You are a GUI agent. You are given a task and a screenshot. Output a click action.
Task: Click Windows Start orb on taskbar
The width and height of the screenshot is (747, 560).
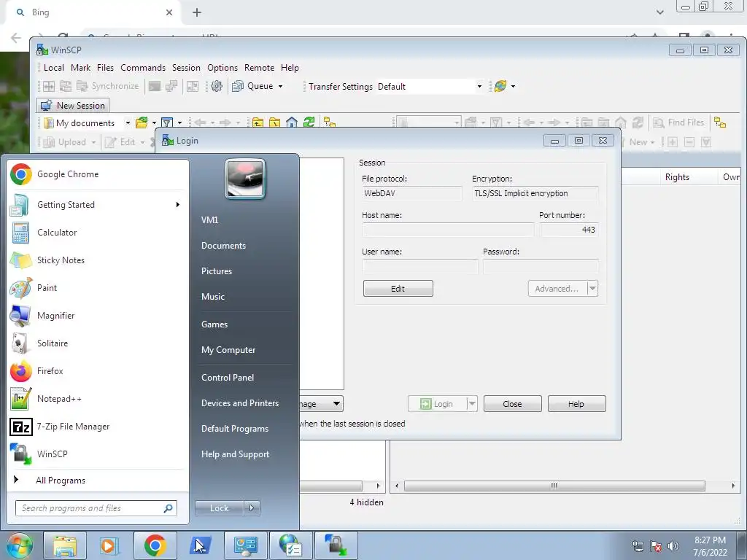pos(19,545)
